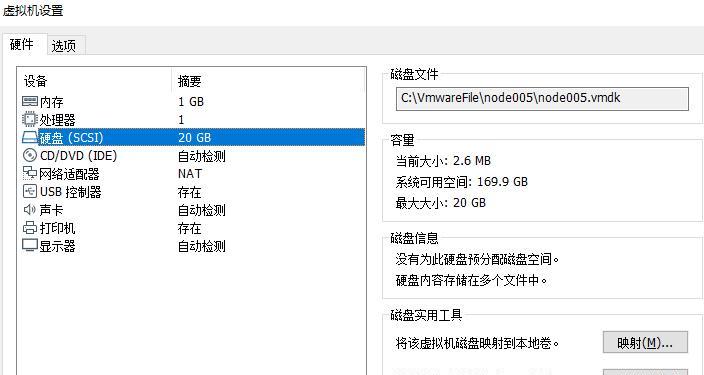
Task: Click the 存在 summary for 打印机
Action: coord(189,229)
